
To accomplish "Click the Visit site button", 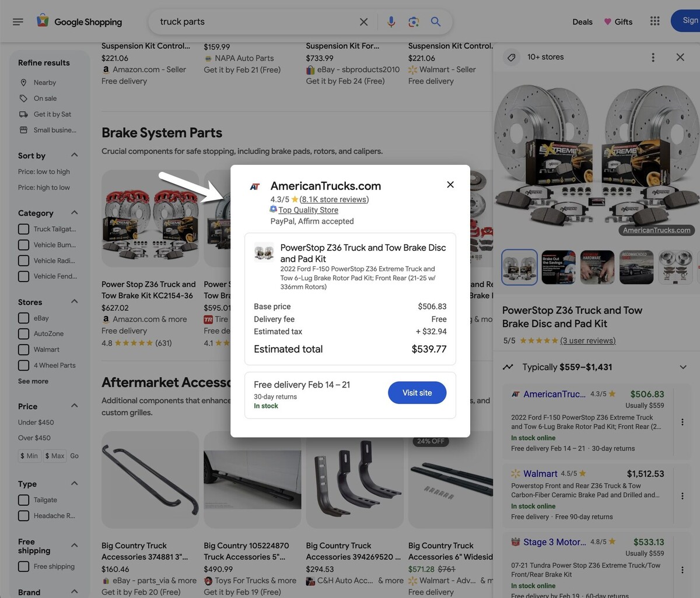I will coord(417,393).
